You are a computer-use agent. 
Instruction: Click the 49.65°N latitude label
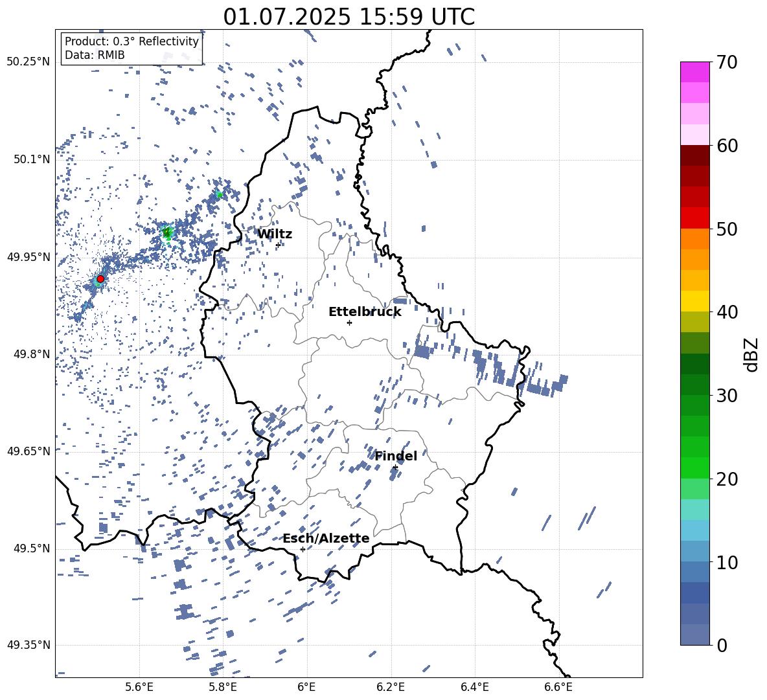[29, 451]
